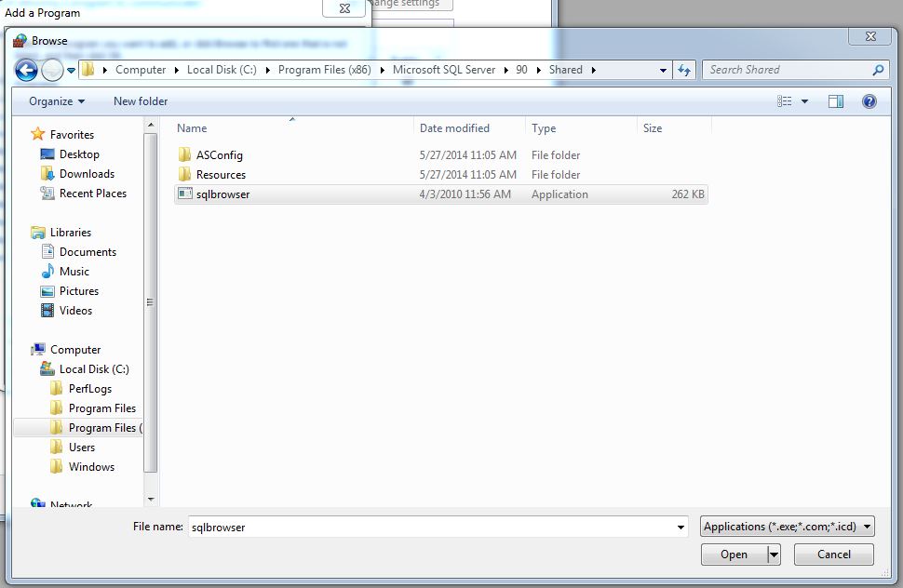Sort by the Size column header
Image resolution: width=903 pixels, height=588 pixels.
[x=653, y=128]
